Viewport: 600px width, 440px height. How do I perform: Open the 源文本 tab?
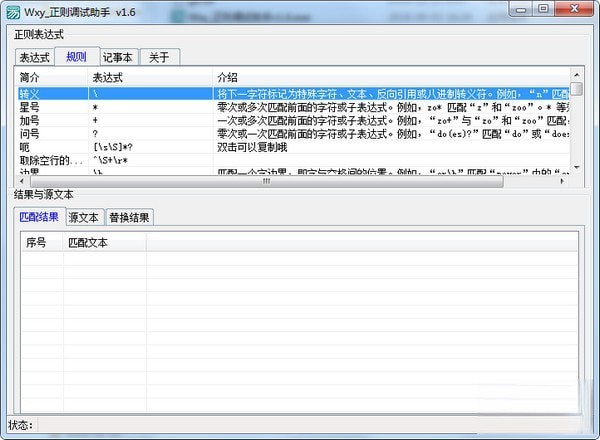pyautogui.click(x=83, y=218)
